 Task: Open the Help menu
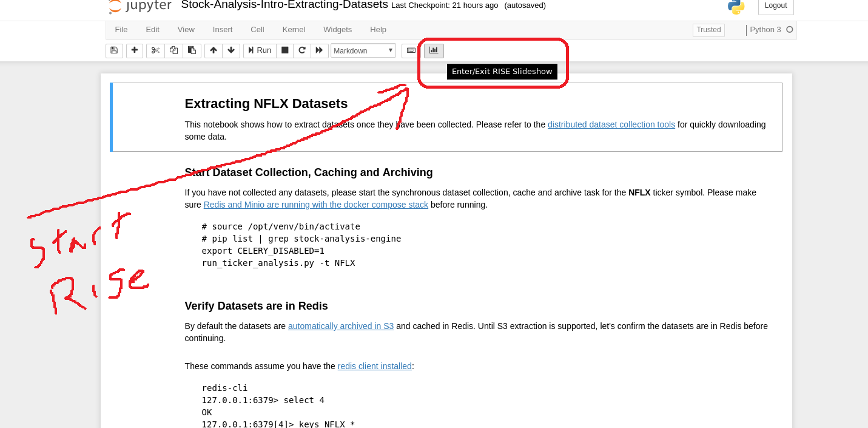378,29
